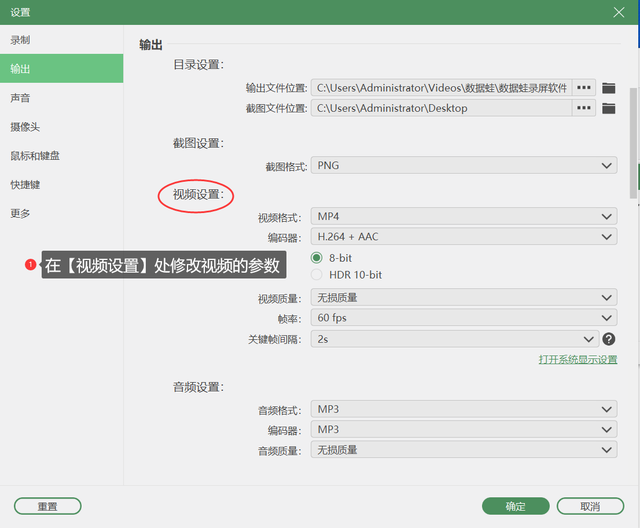Expand the audio 编码器 MP3 dropdown
This screenshot has width=640, height=528.
click(x=464, y=430)
